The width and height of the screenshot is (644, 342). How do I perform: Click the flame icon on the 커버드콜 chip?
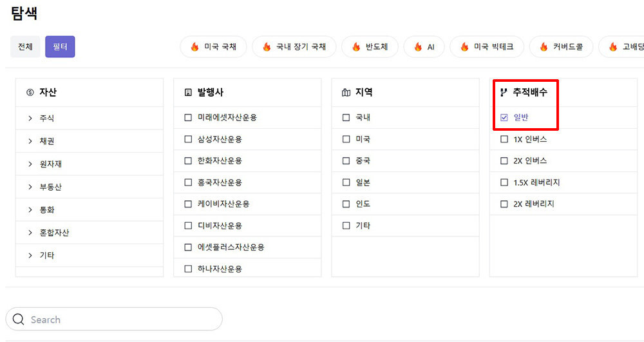coord(544,47)
